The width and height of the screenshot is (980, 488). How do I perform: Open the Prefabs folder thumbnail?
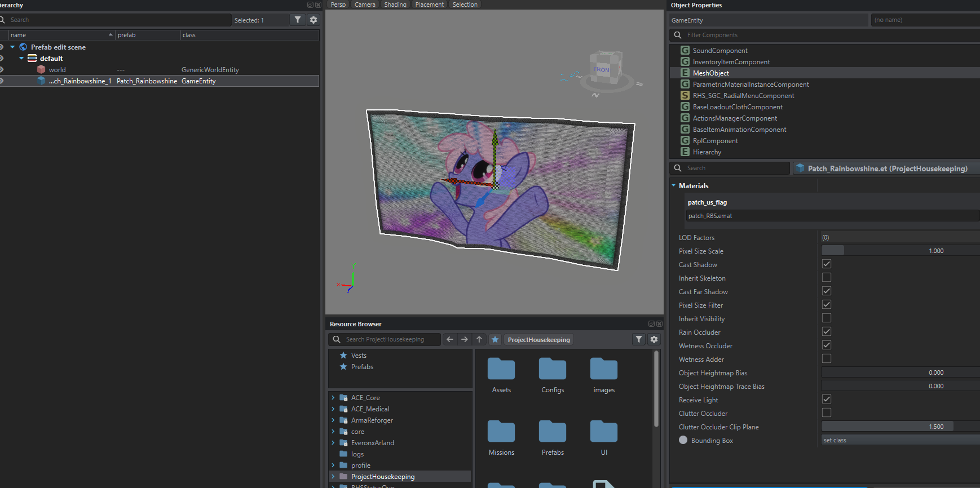[553, 438]
